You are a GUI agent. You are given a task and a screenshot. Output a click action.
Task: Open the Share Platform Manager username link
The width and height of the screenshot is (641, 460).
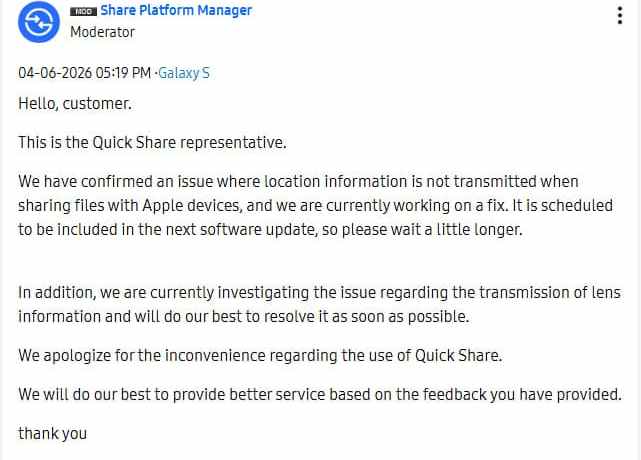click(176, 11)
